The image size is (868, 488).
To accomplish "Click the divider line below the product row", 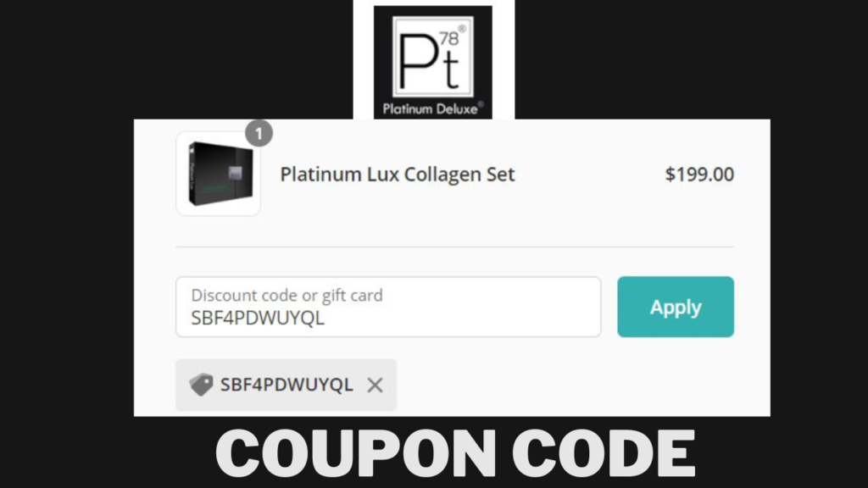I will (x=454, y=247).
